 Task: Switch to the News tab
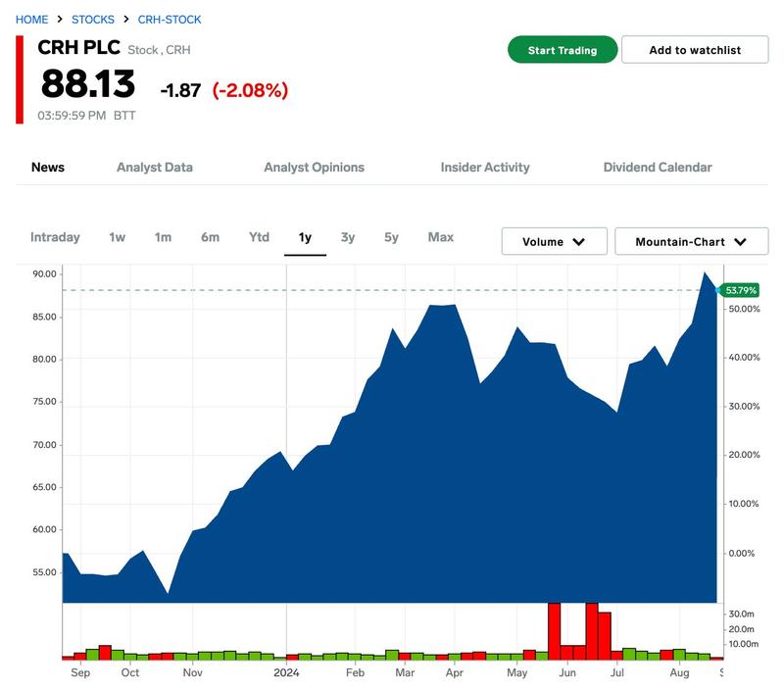click(x=48, y=167)
